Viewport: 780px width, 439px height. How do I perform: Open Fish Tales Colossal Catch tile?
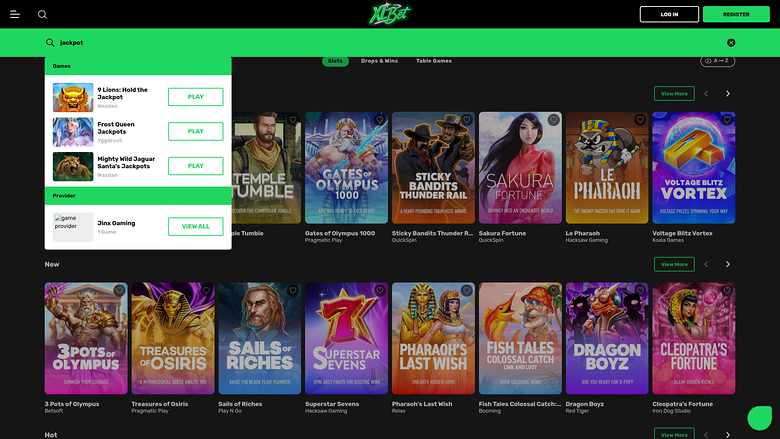pos(520,338)
